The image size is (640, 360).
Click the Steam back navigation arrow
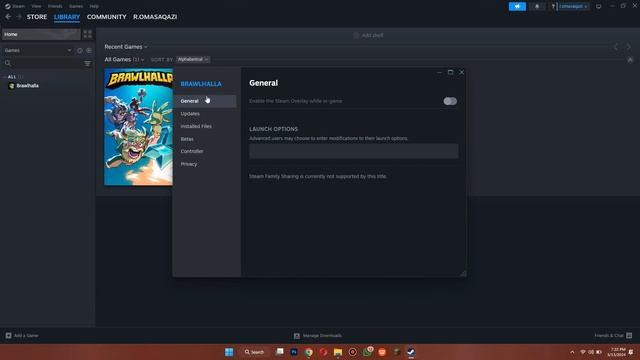[8, 17]
